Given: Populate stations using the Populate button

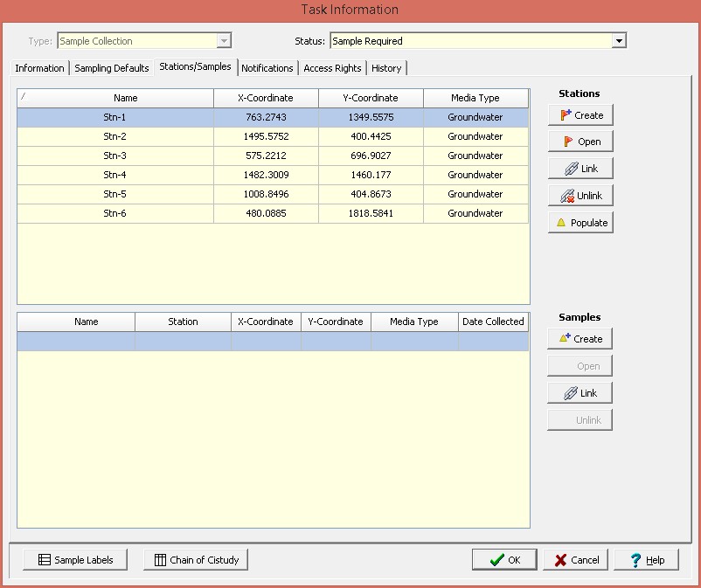Looking at the screenshot, I should click(x=580, y=223).
